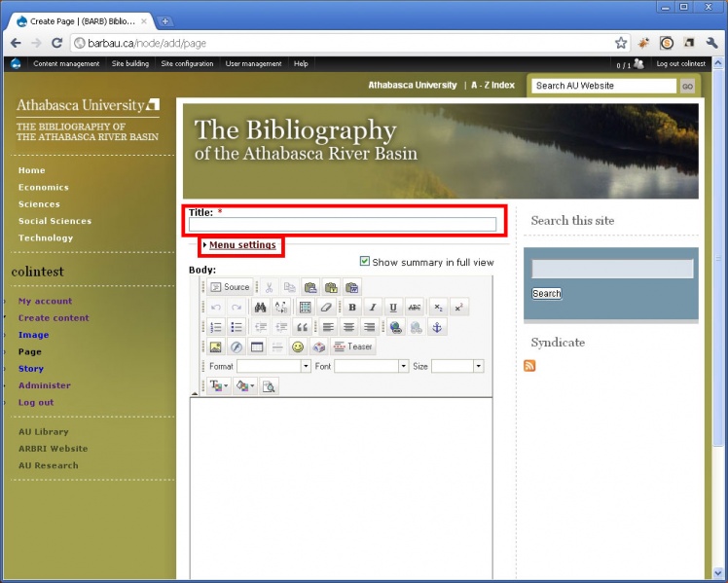Viewport: 728px width, 583px height.
Task: Open Content management admin menu
Action: (66, 63)
